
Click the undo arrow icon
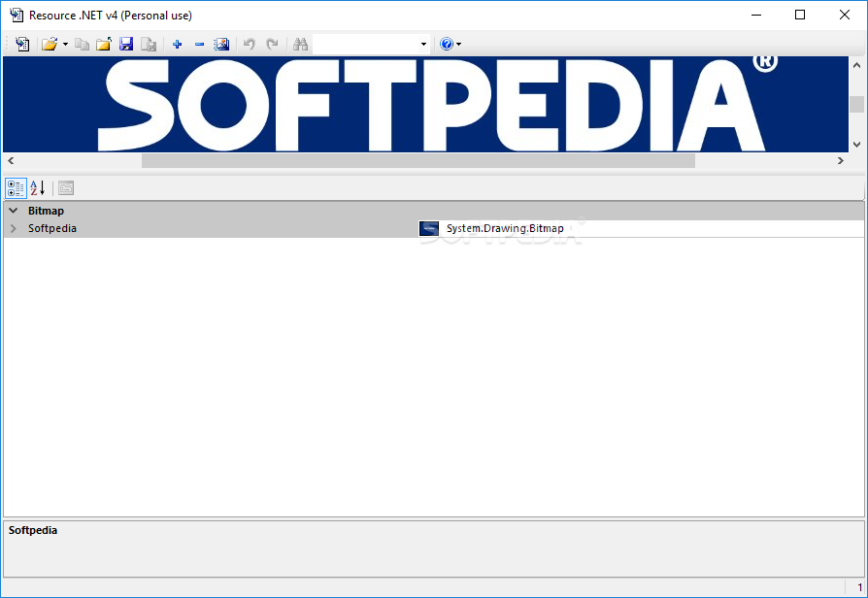250,44
